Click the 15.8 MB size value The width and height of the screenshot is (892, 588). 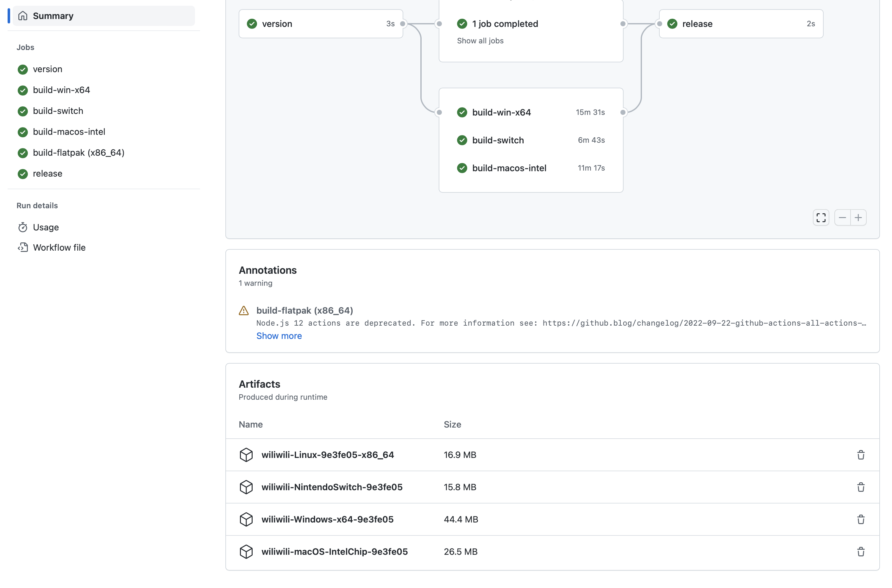(460, 487)
